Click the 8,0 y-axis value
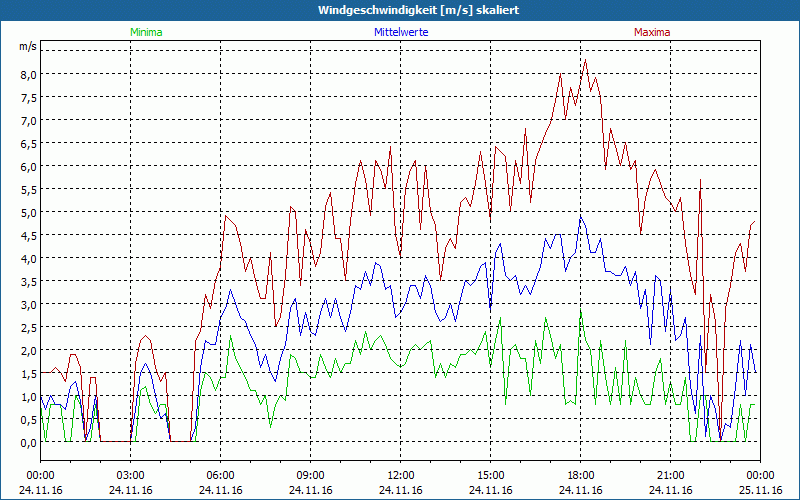The width and height of the screenshot is (800, 500). [x=29, y=74]
